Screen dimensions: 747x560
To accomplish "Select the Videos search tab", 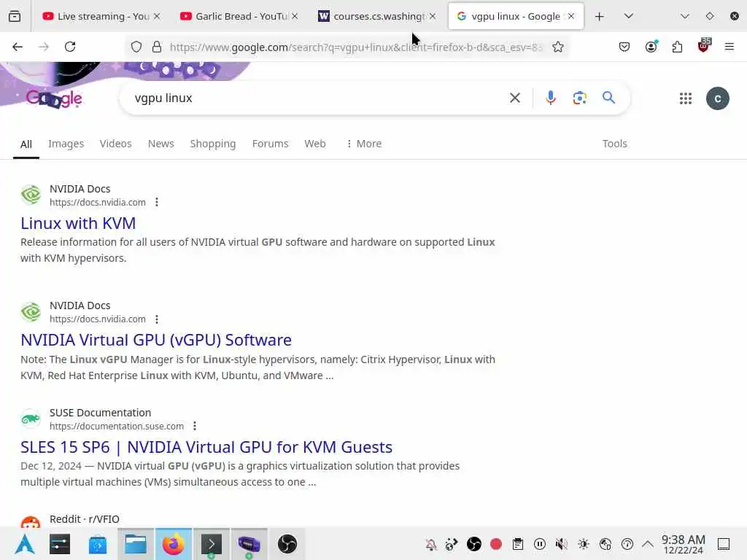I will pos(115,144).
